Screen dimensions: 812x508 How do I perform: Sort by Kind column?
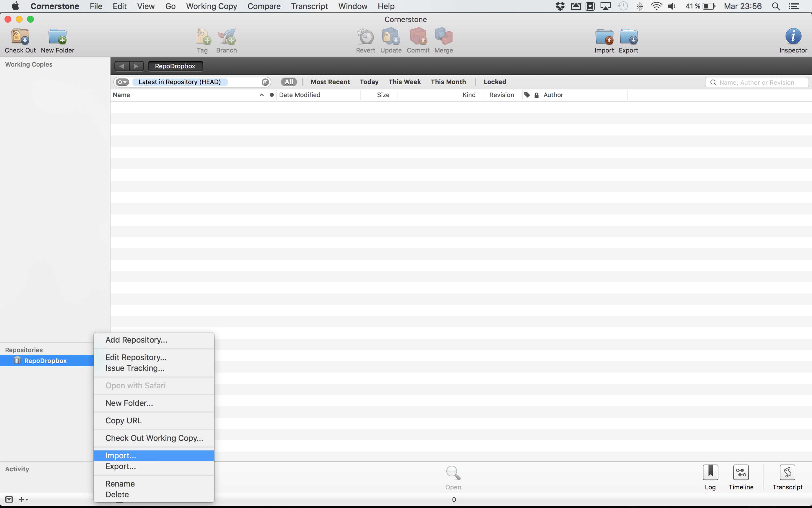(441, 95)
